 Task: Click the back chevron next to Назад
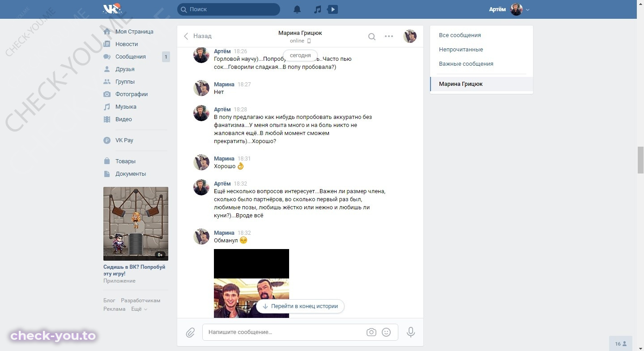(x=186, y=36)
